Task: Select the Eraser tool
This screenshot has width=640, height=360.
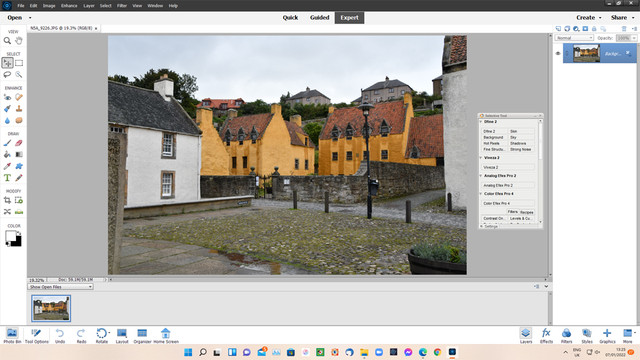Action: (19, 143)
